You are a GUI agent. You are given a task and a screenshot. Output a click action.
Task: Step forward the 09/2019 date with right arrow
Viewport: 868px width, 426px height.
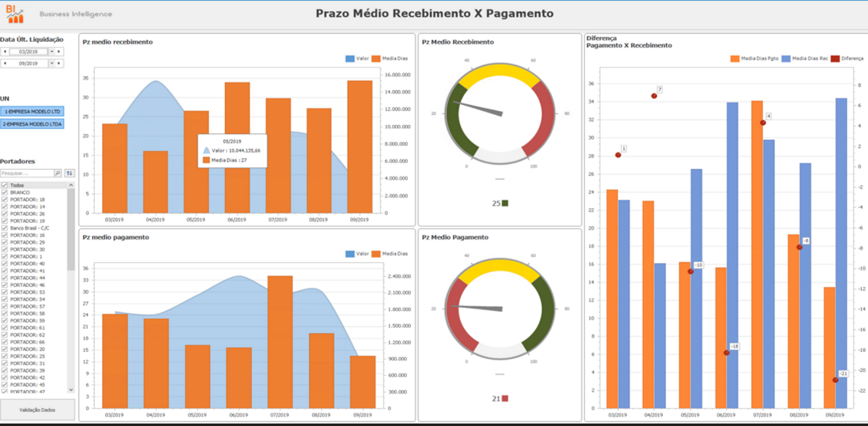(x=60, y=63)
